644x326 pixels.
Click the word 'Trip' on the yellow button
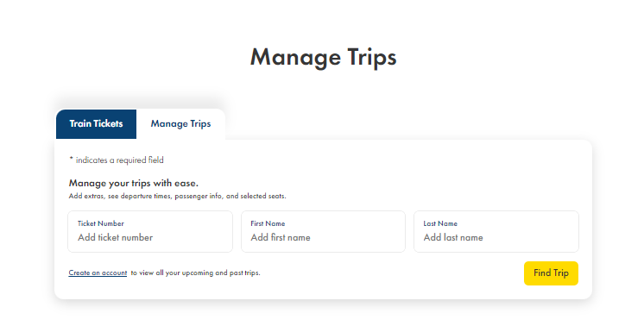pyautogui.click(x=560, y=273)
